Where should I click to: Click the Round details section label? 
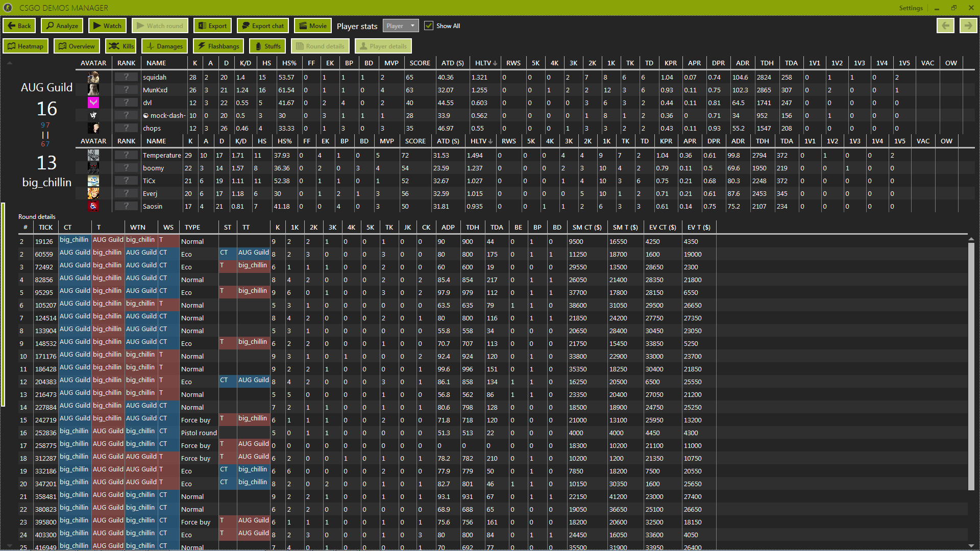point(37,216)
